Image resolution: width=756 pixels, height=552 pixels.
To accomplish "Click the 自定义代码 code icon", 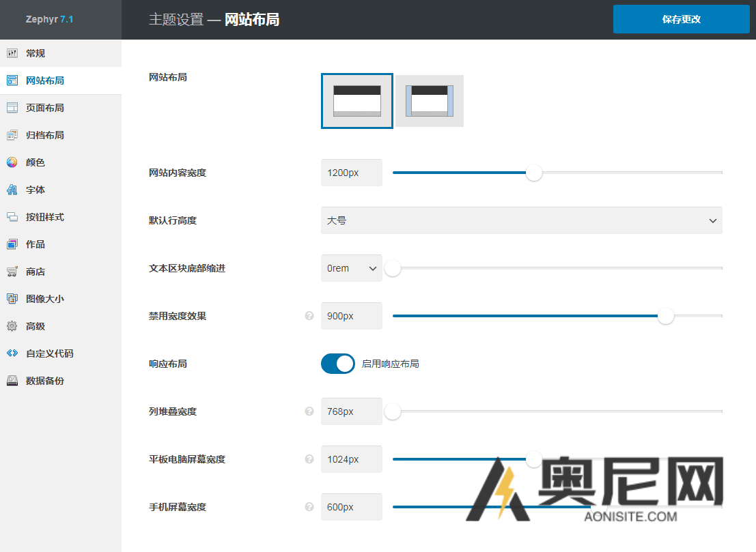I will [12, 353].
